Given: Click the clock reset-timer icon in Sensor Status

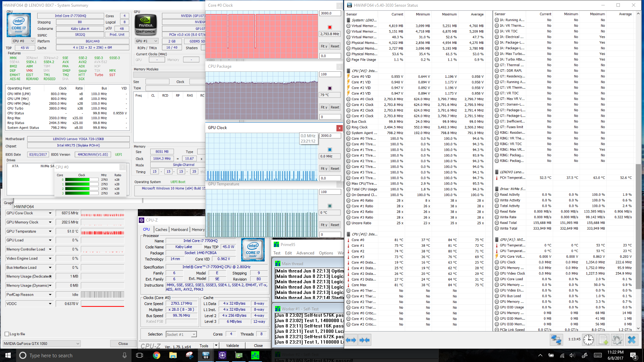Looking at the screenshot, I should pyautogui.click(x=588, y=340).
